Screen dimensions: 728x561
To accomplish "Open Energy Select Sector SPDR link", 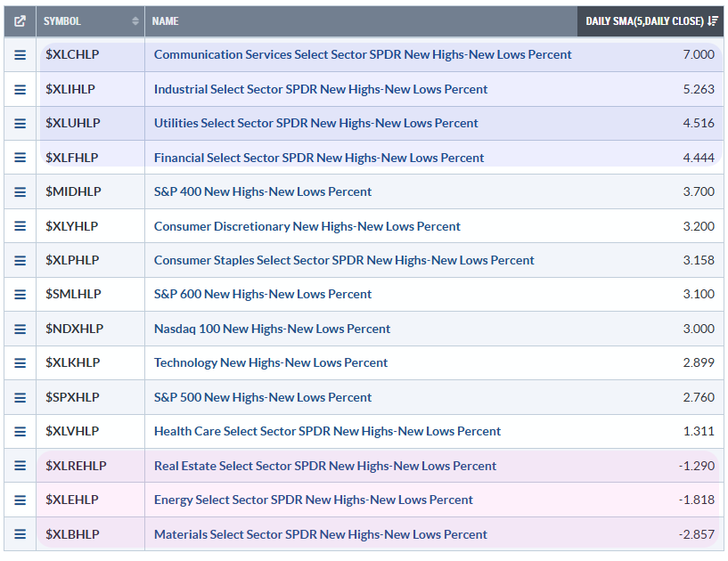I will [x=313, y=500].
